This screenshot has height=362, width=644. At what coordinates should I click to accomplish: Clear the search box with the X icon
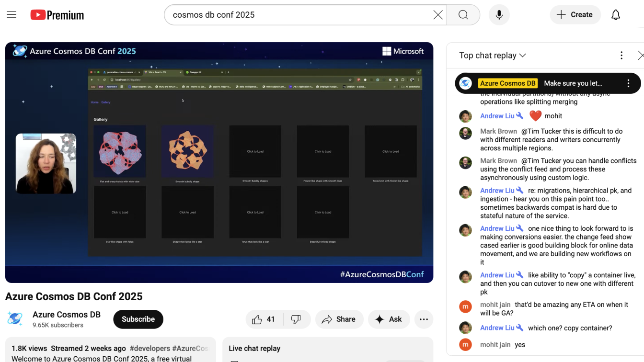(x=437, y=15)
